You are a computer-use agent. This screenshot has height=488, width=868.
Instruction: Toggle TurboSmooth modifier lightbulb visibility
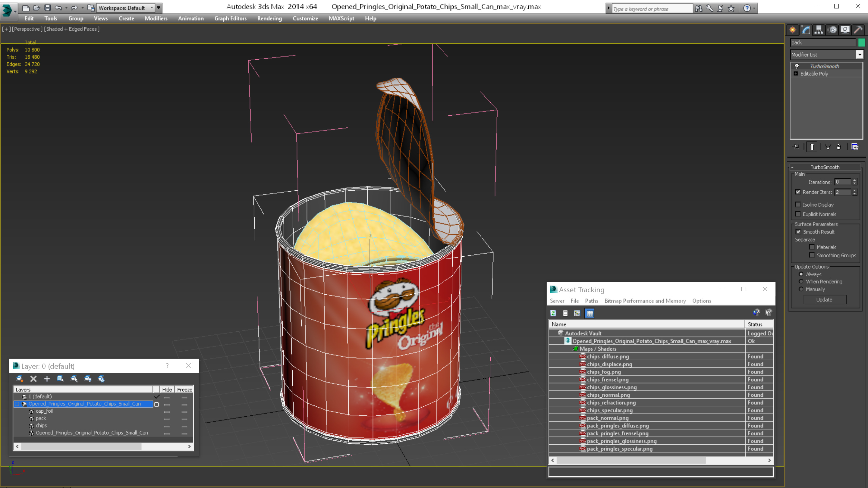(x=797, y=66)
